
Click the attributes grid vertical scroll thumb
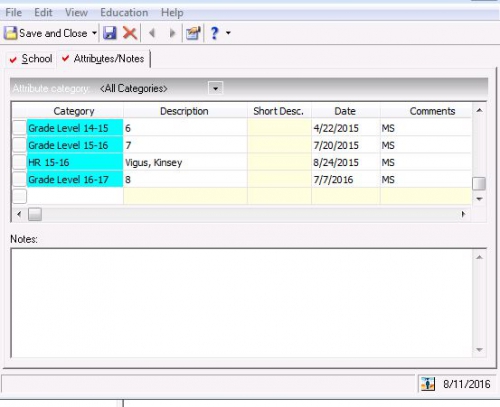(x=479, y=183)
